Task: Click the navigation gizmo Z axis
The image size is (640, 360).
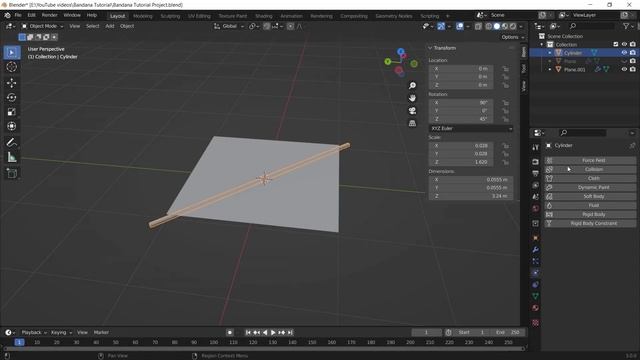Action: coord(401,51)
